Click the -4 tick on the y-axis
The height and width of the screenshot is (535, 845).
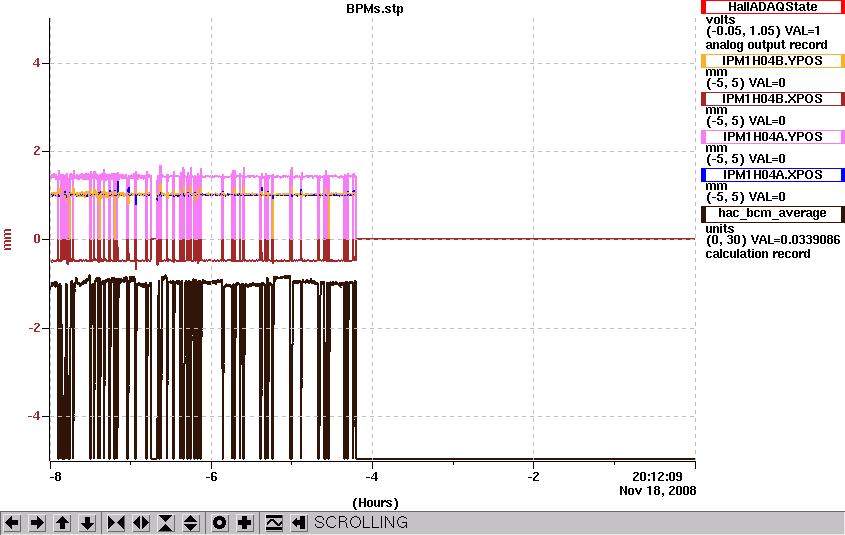click(34, 416)
